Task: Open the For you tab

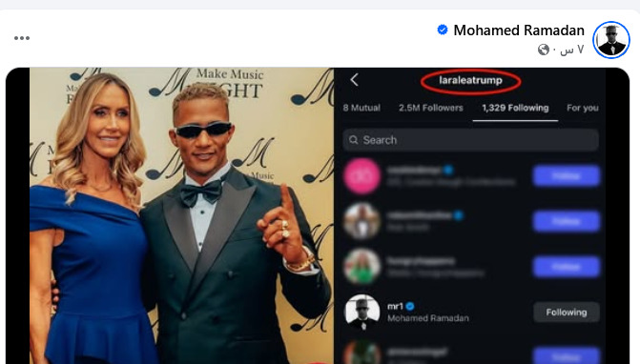Action: click(583, 108)
